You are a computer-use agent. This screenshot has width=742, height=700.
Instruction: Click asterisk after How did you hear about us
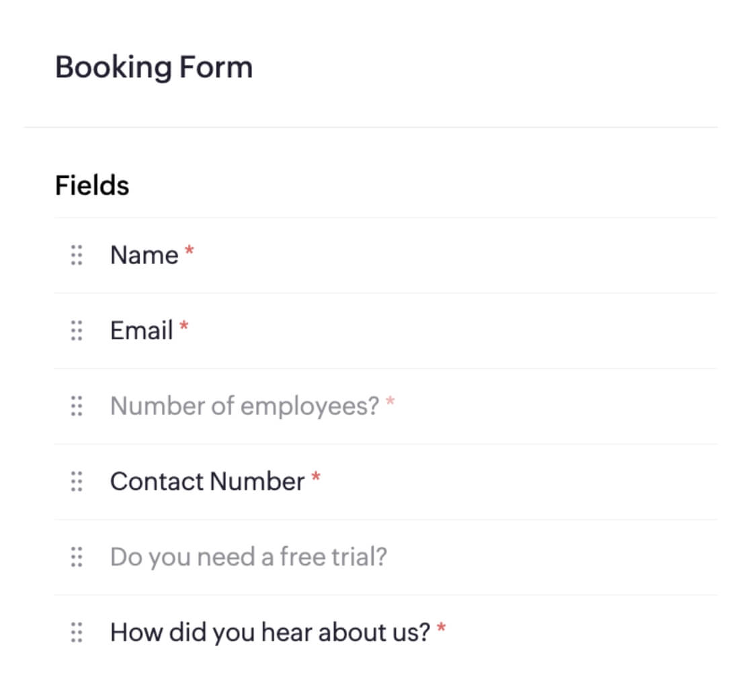tap(441, 628)
